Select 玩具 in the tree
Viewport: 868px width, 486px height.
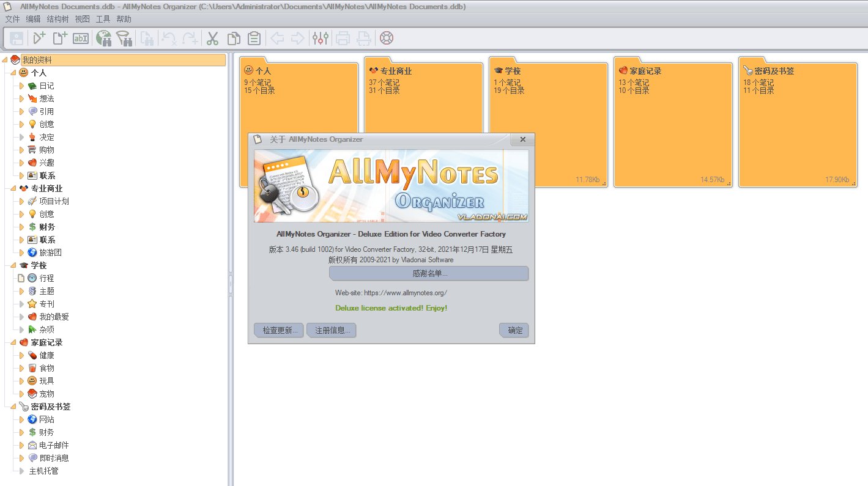(x=46, y=381)
